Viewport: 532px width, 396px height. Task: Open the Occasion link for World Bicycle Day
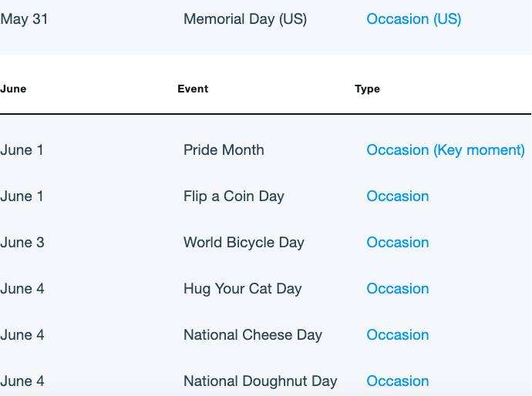pyautogui.click(x=398, y=243)
